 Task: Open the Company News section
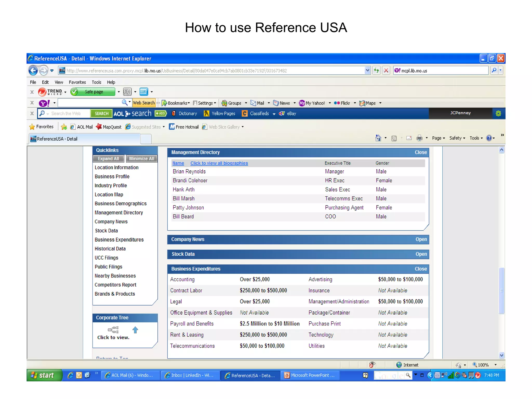pyautogui.click(x=421, y=240)
